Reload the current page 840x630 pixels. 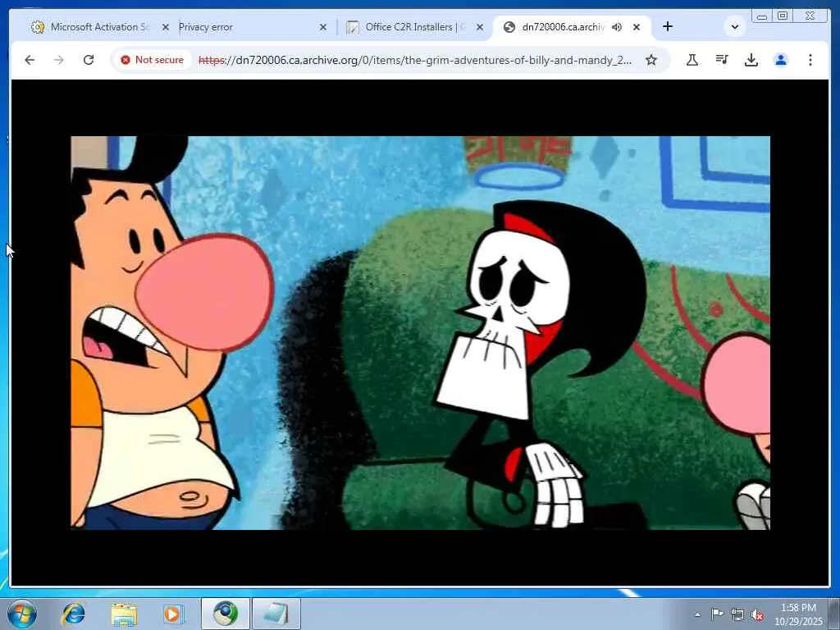click(x=89, y=60)
